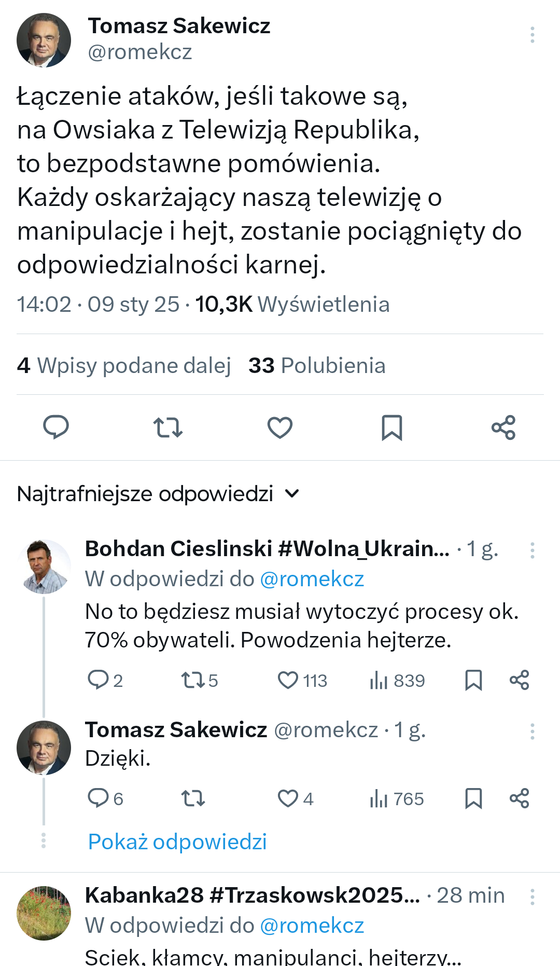
Task: Reply to the main Tomasz Sakewicz post
Action: pos(56,427)
